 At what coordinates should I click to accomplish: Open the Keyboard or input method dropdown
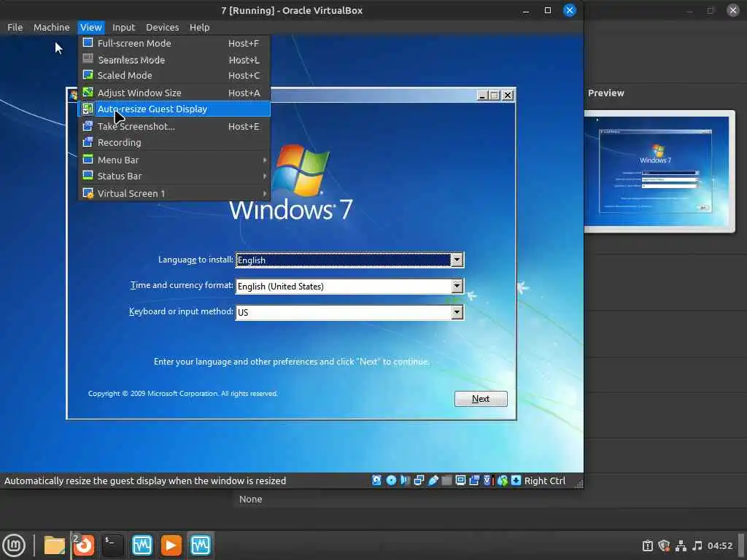click(x=457, y=312)
